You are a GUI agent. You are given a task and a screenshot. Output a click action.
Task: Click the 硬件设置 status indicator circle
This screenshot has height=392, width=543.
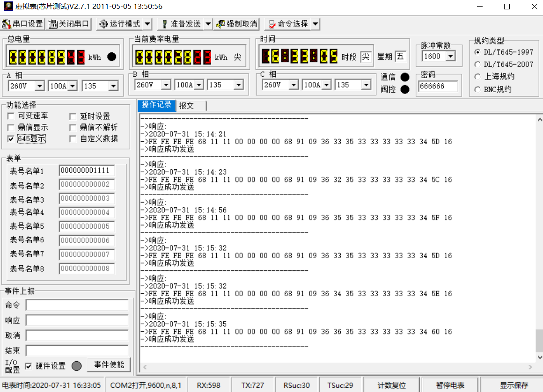point(76,366)
